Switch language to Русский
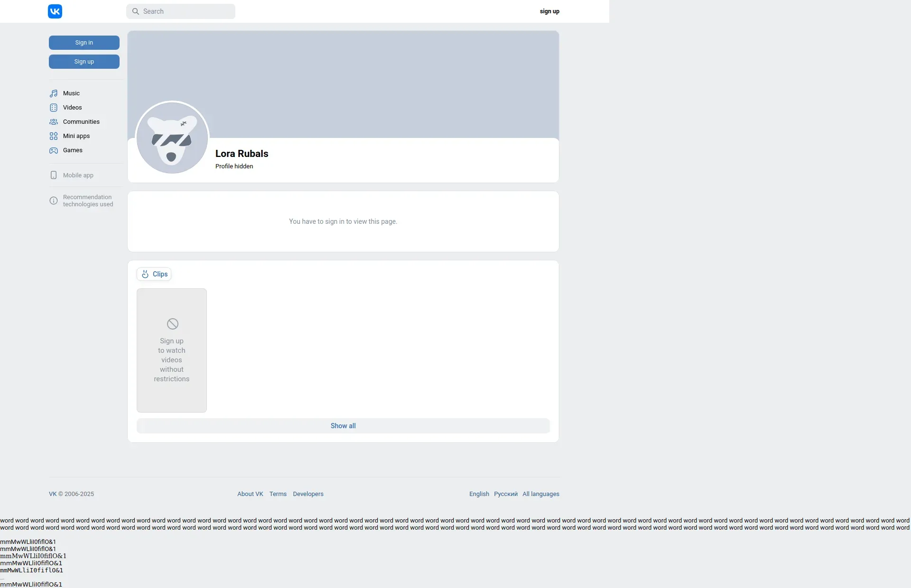 [505, 494]
